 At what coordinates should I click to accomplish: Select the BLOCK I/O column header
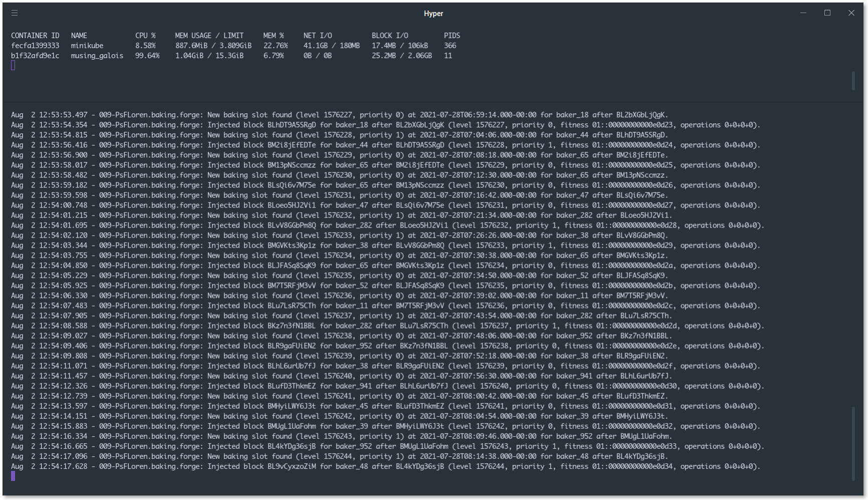click(x=390, y=36)
